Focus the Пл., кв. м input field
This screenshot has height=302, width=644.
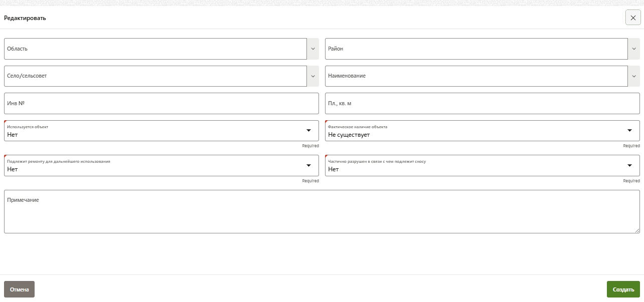tap(482, 103)
